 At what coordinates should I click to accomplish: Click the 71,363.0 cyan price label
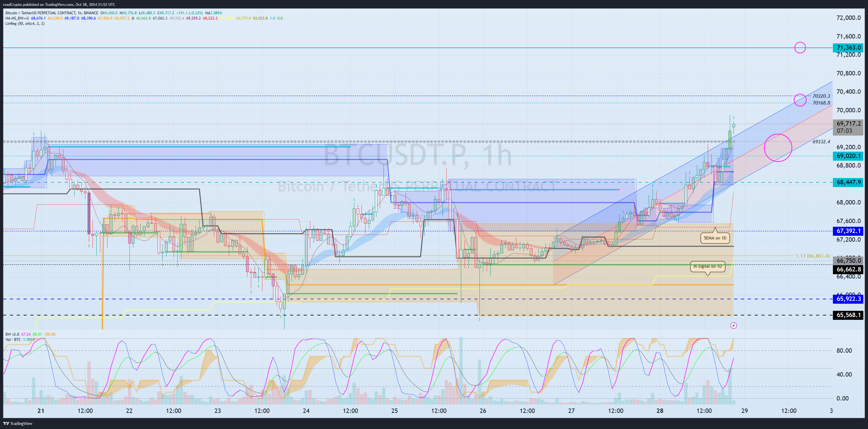point(848,47)
